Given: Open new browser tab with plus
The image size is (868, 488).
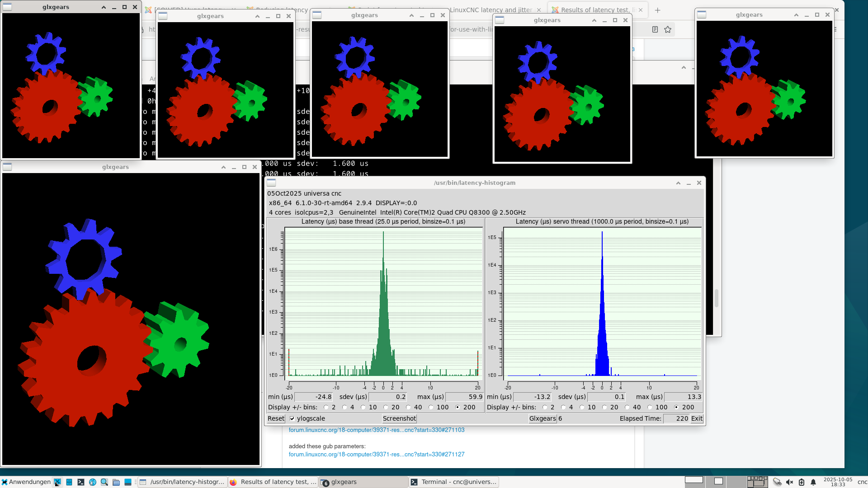Looking at the screenshot, I should 658,10.
